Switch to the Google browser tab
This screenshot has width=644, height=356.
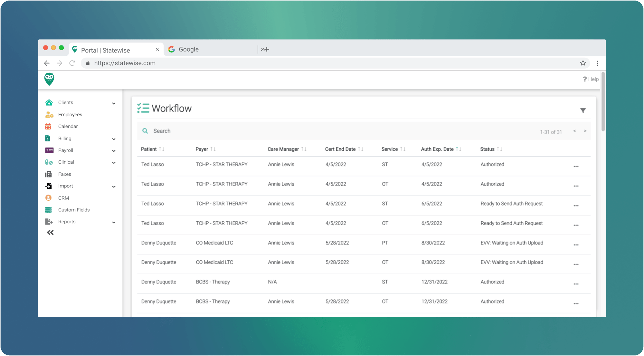(x=188, y=49)
